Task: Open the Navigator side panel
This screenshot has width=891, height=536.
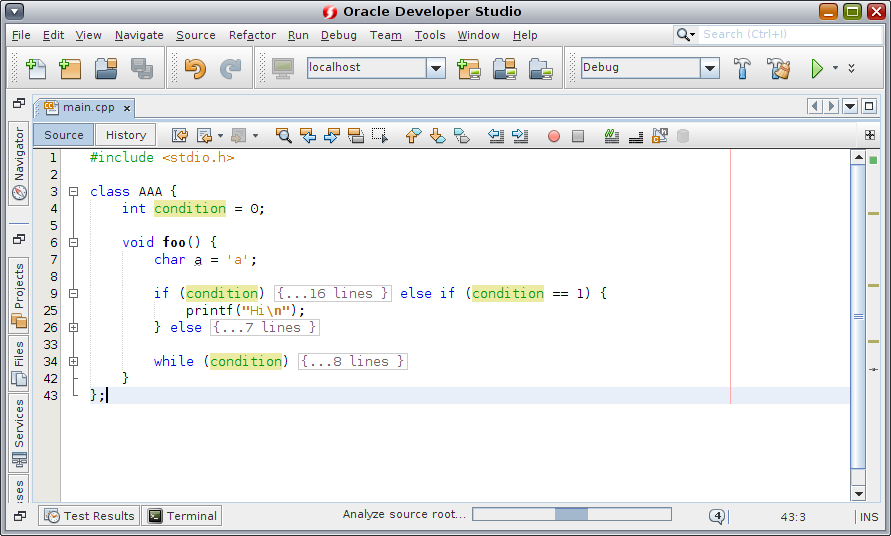Action: [x=19, y=164]
